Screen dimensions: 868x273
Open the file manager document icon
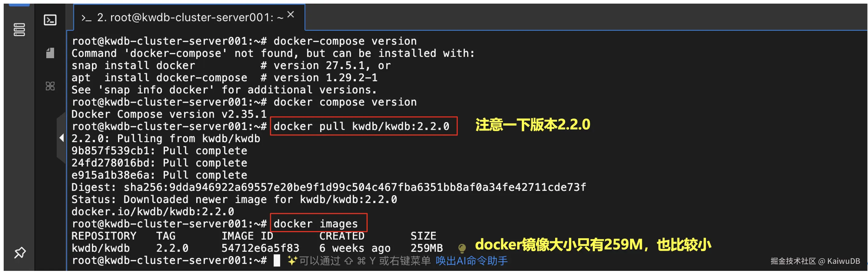coord(50,53)
